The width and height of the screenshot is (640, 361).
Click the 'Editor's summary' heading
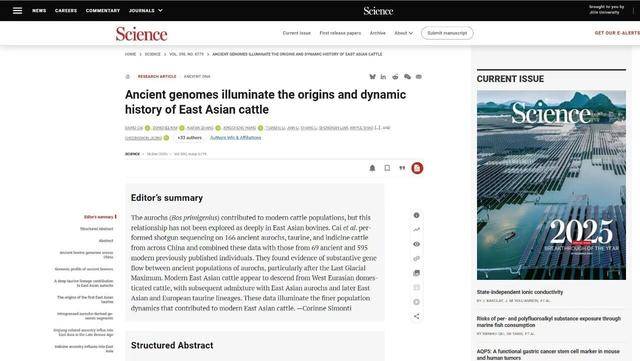(167, 198)
